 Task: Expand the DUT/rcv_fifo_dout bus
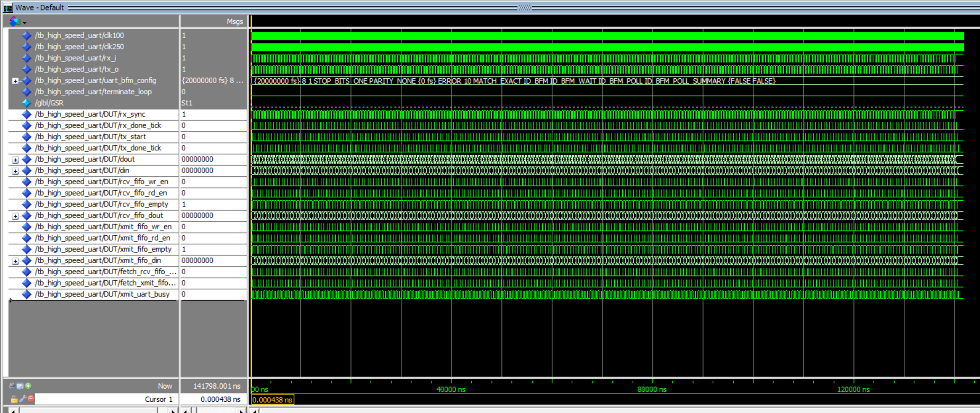15,216
